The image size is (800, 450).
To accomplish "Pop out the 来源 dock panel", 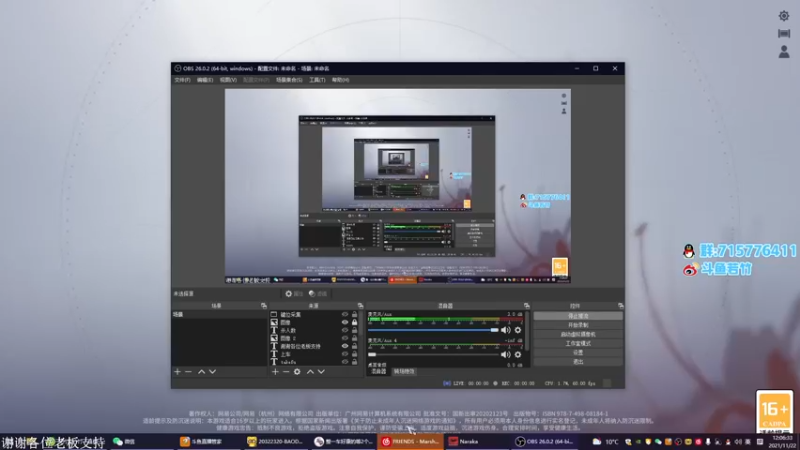I will click(360, 306).
